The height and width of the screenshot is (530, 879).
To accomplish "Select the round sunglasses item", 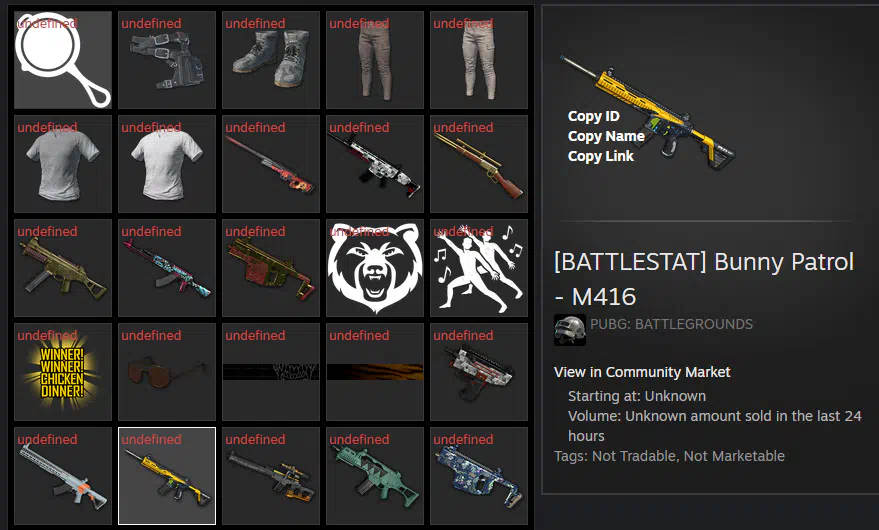I will coord(167,372).
